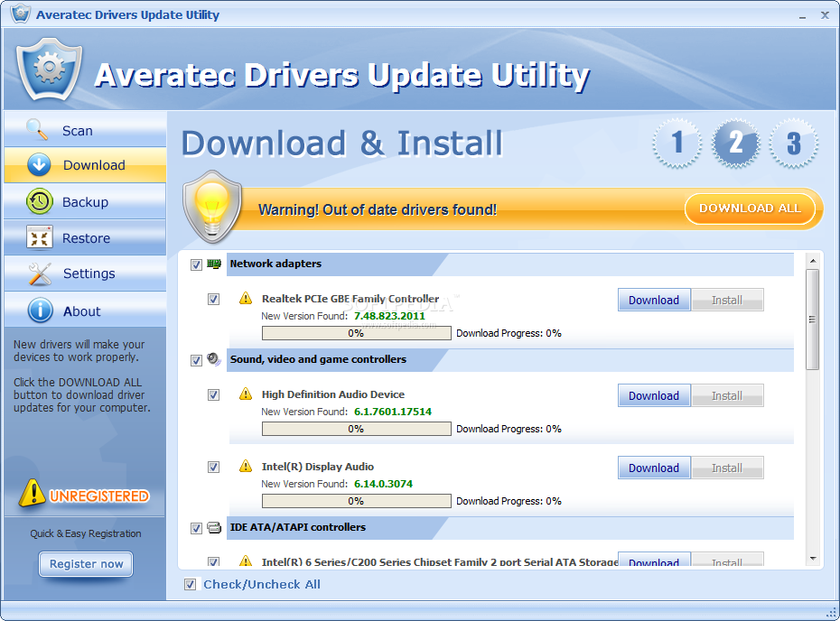Click the shield gear app logo
This screenshot has width=840, height=621.
49,70
